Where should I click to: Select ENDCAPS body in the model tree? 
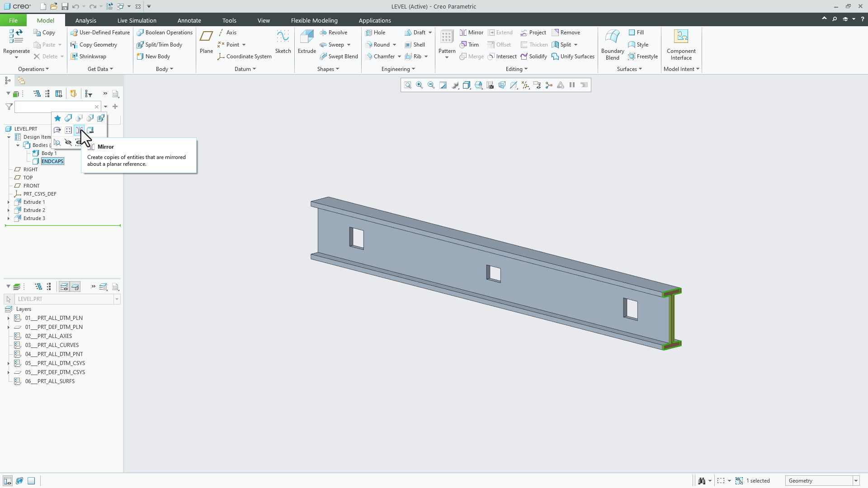[x=52, y=161]
